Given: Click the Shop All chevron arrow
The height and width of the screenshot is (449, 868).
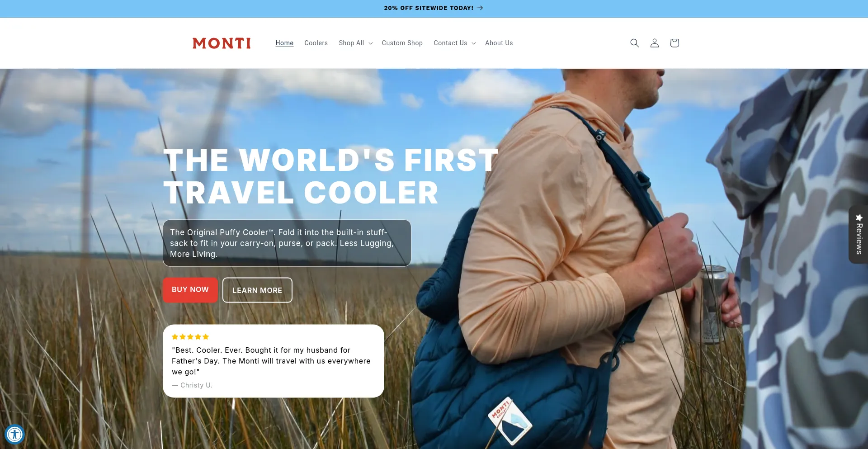Looking at the screenshot, I should coord(371,43).
